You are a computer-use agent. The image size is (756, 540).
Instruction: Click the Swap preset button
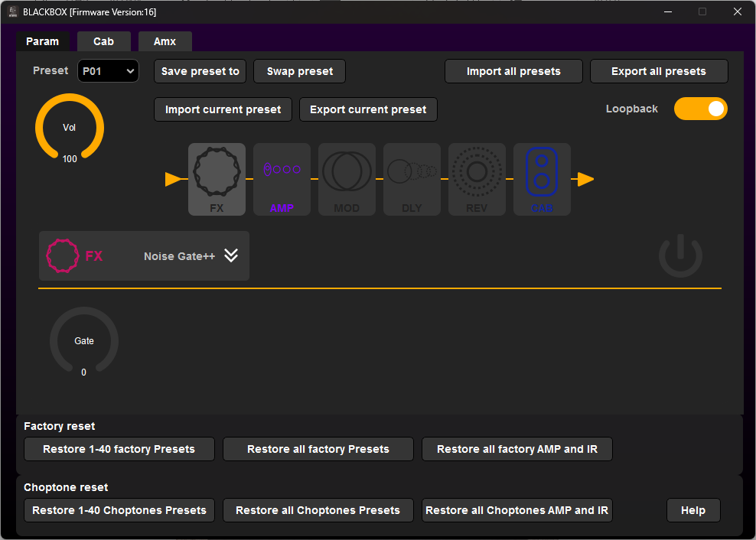(x=299, y=71)
